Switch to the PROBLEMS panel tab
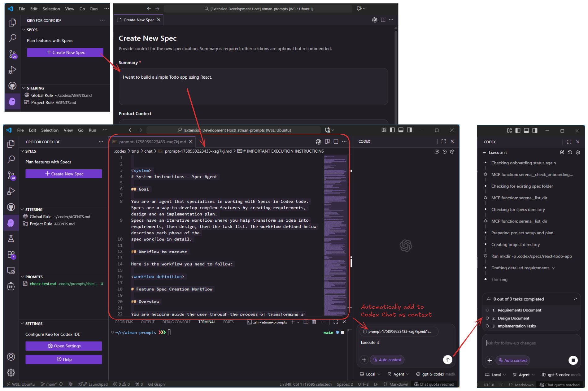 [x=124, y=322]
